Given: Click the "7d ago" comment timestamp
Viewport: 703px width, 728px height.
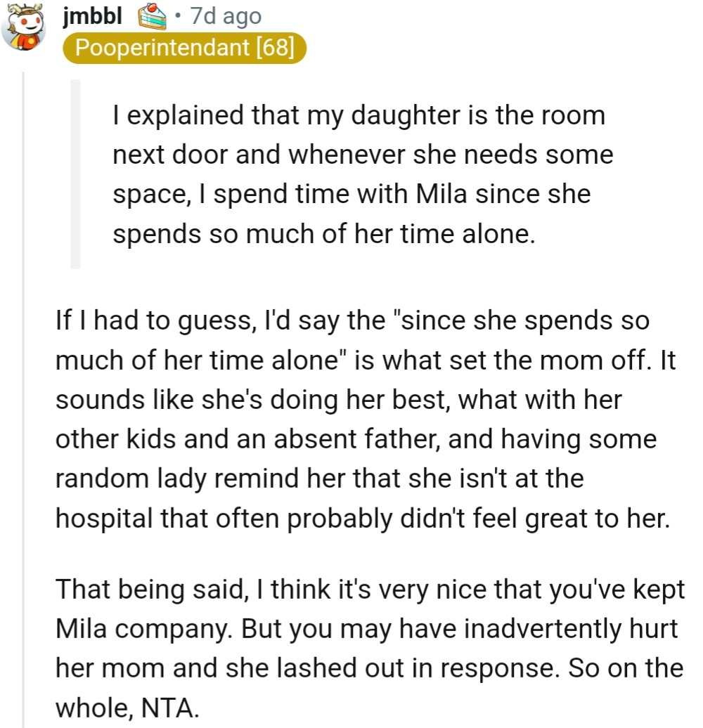Looking at the screenshot, I should point(225,17).
